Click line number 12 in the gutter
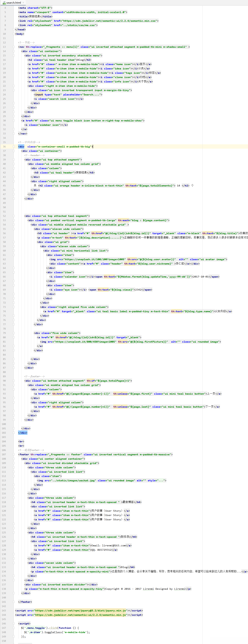 pyautogui.click(x=4, y=42)
